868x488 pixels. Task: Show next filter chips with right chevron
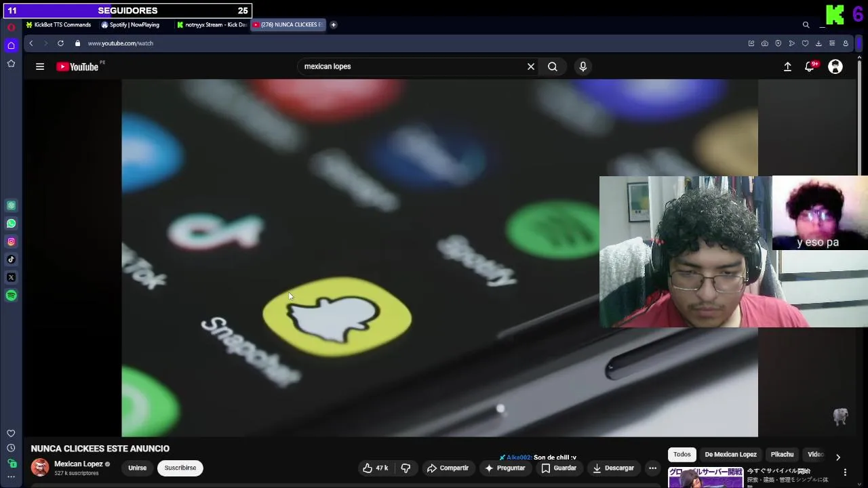point(838,457)
